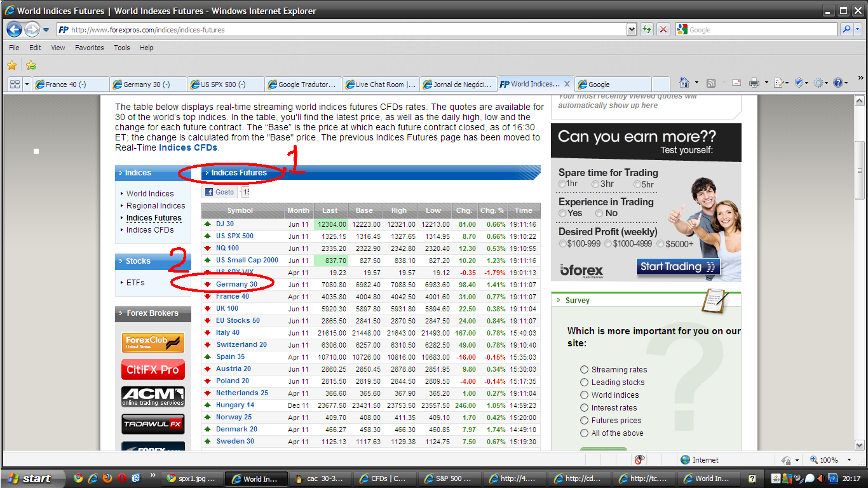Click the Help question mark icon
Image resolution: width=868 pixels, height=488 pixels.
[x=838, y=83]
